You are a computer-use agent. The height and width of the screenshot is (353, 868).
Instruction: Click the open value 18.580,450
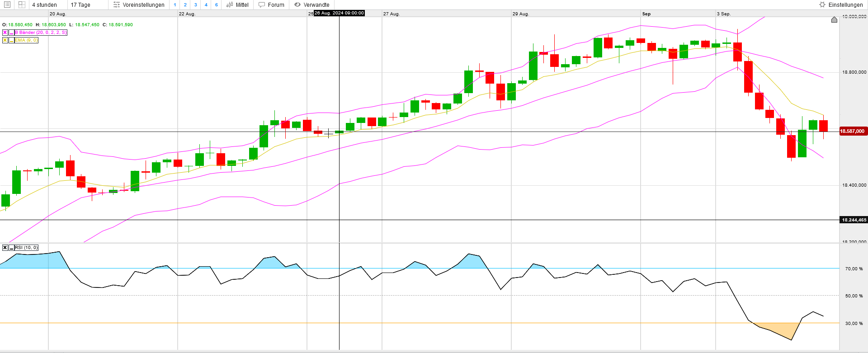coord(20,25)
